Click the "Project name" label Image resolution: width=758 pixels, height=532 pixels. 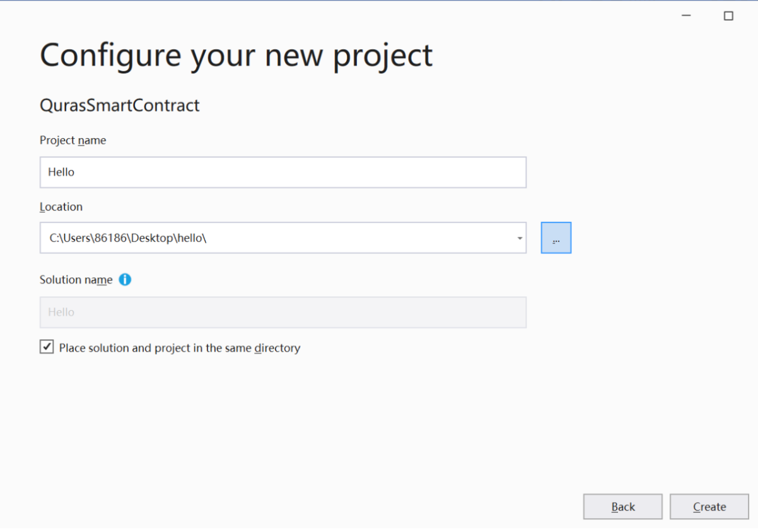pyautogui.click(x=73, y=141)
